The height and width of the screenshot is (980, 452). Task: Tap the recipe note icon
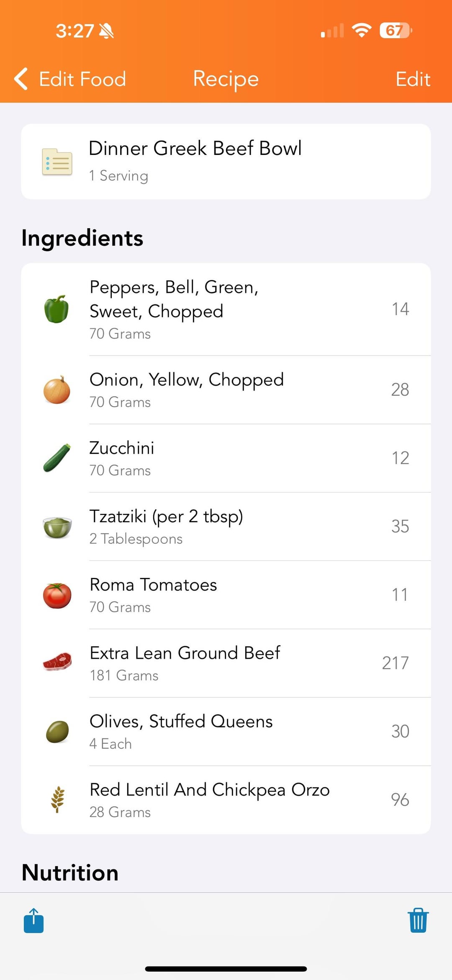pos(57,162)
